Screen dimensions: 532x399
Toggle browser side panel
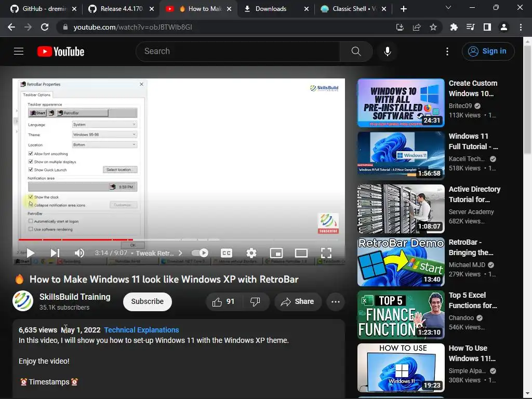pyautogui.click(x=487, y=27)
